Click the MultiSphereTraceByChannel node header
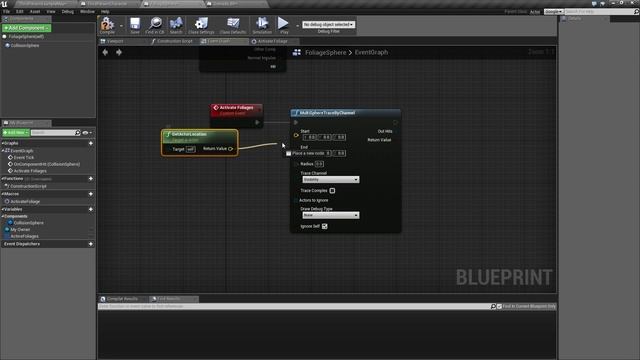 coord(345,113)
